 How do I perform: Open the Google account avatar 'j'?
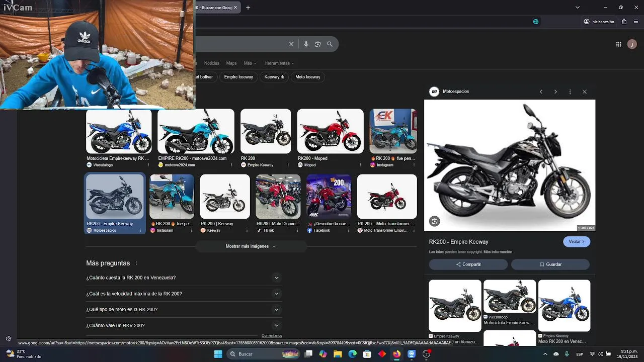[632, 44]
